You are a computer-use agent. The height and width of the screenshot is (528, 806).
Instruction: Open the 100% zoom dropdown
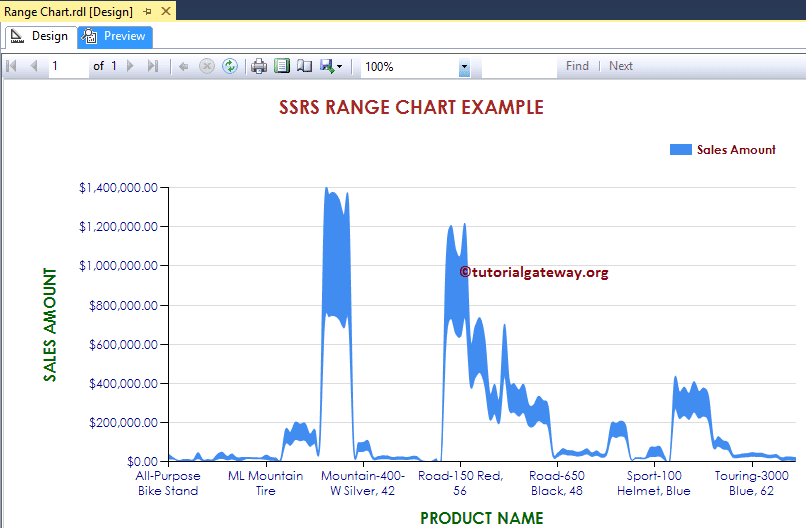(464, 67)
